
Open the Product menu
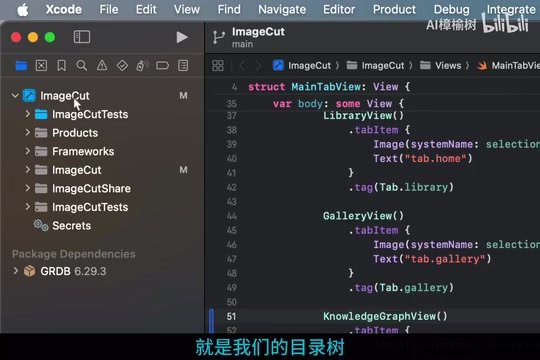[394, 9]
